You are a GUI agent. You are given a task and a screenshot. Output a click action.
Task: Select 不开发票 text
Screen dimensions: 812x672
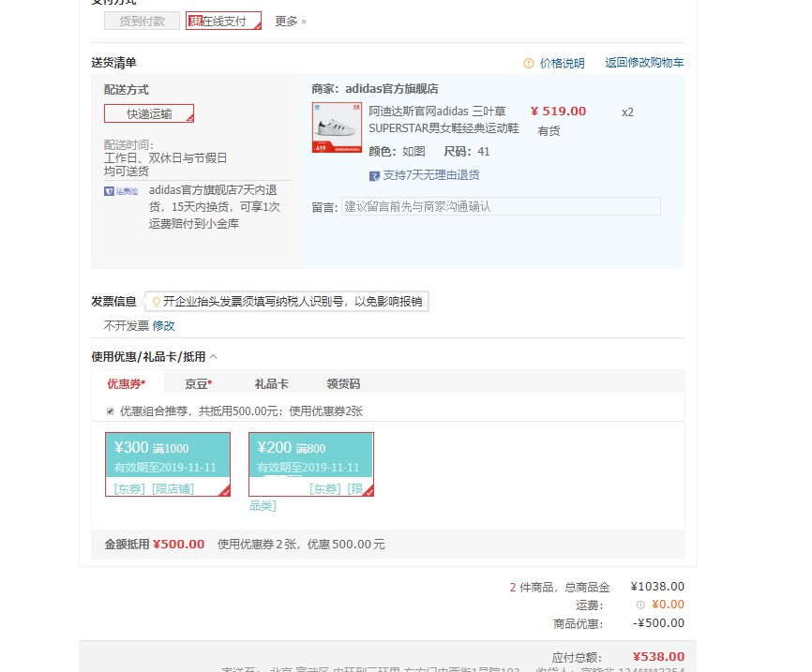tap(127, 325)
